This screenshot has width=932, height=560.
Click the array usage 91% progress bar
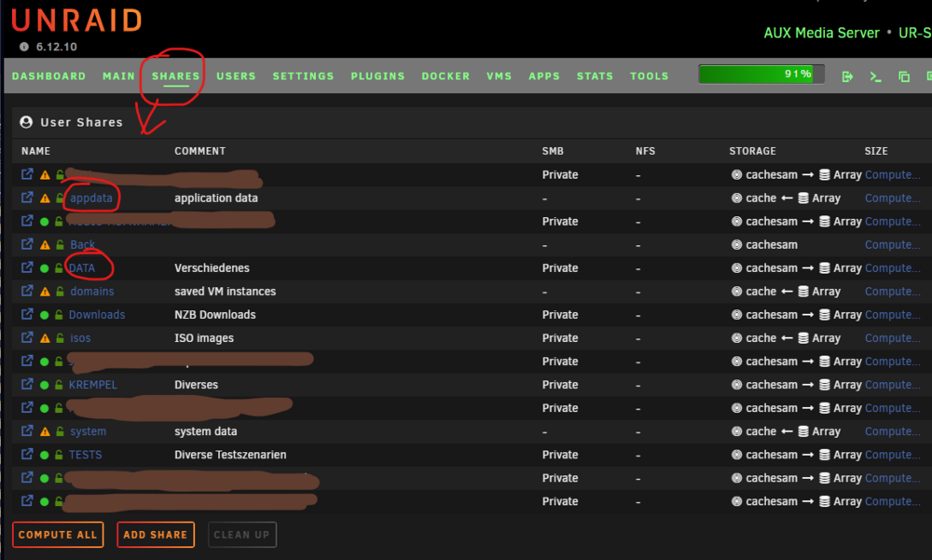761,75
